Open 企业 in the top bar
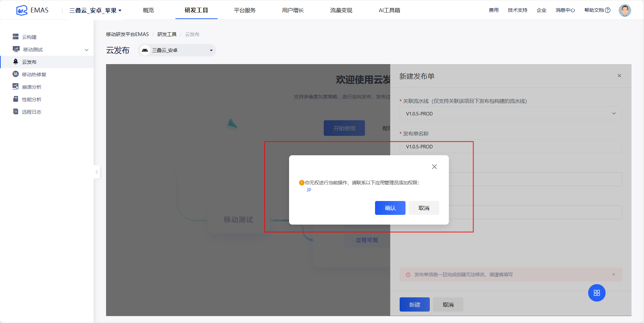This screenshot has height=323, width=644. tap(541, 10)
